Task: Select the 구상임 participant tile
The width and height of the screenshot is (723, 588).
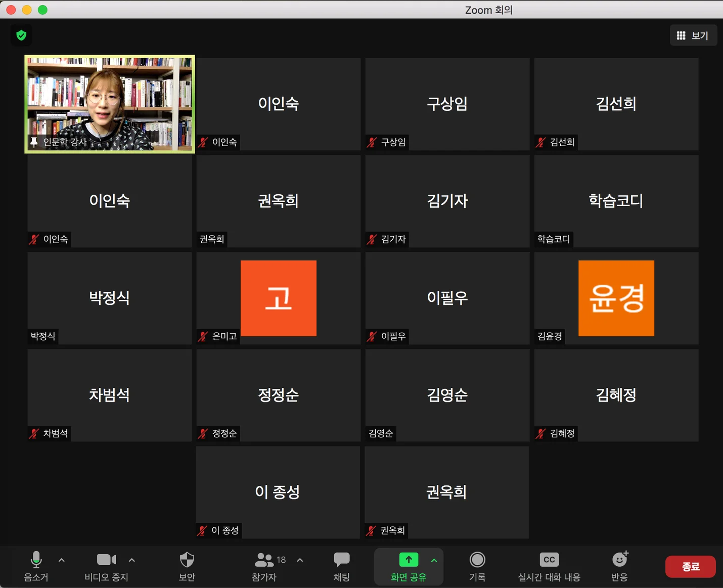Action: coord(447,104)
